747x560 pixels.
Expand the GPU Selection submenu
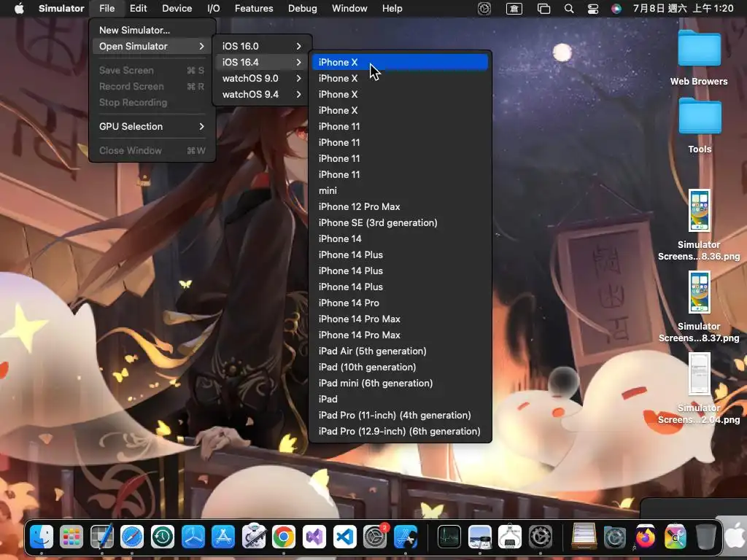152,127
